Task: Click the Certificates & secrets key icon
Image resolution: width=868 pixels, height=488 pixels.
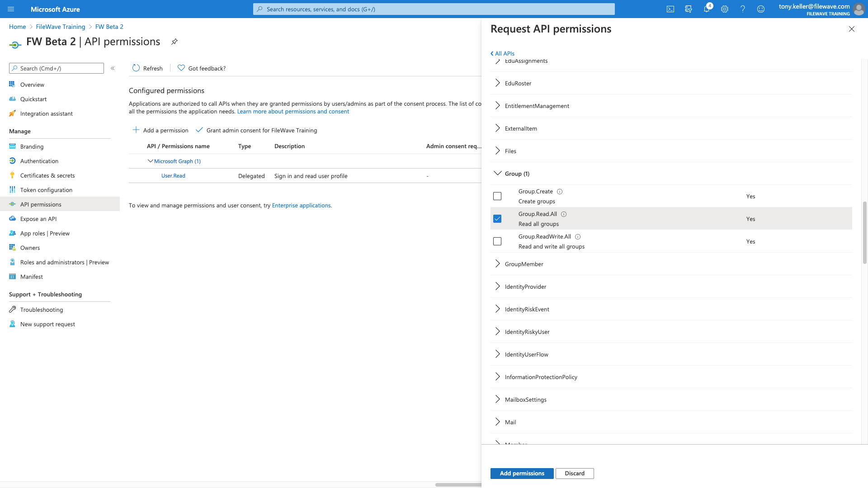Action: pos(12,175)
